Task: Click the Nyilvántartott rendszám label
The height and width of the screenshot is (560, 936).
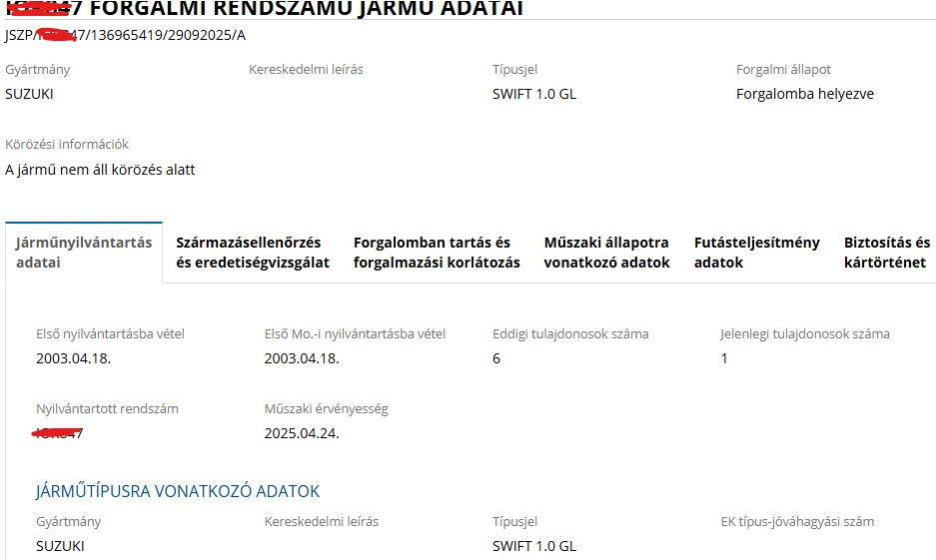Action: [107, 408]
